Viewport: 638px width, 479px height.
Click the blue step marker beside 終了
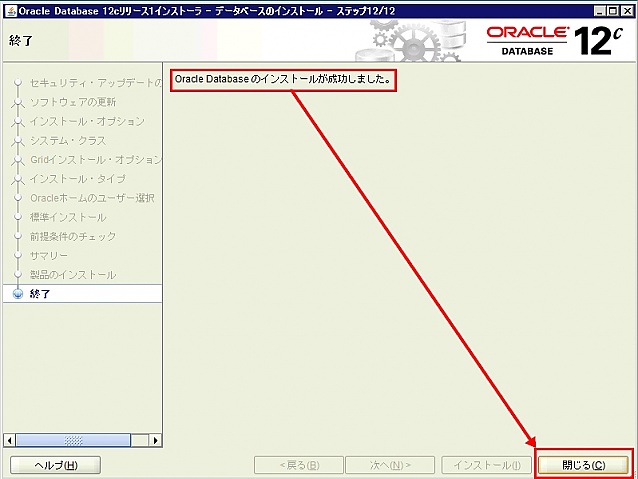18,294
